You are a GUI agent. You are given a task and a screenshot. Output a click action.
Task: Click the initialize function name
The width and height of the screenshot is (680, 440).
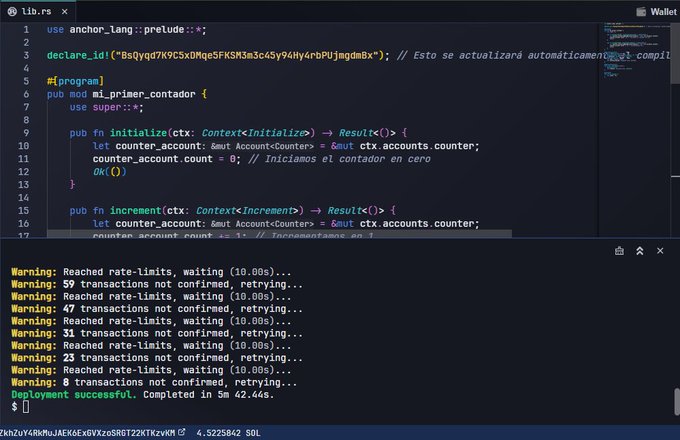138,133
